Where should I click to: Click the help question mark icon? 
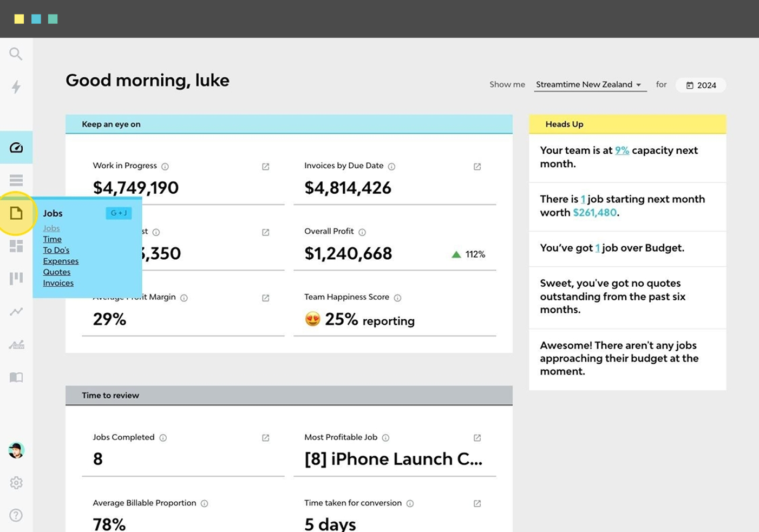(16, 515)
